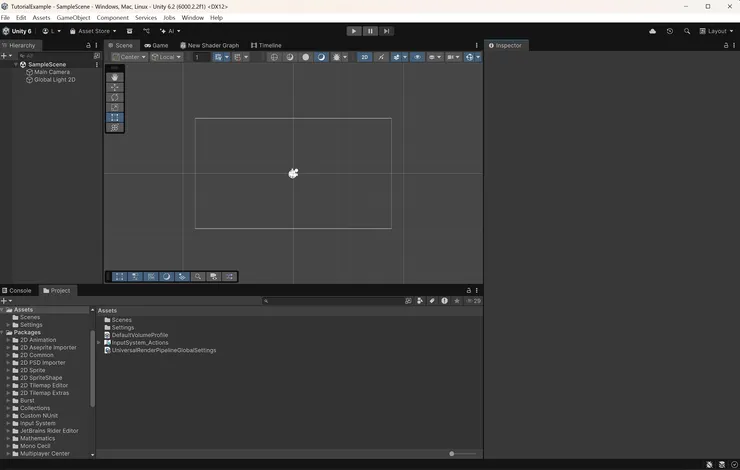The height and width of the screenshot is (470, 740).
Task: Open the Unity Cloud icon
Action: 653,31
